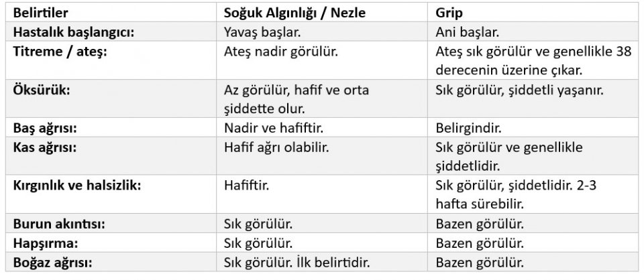Click the 'Ani başlar.' cell
Viewport: 644px width, 280px height.
(x=467, y=31)
